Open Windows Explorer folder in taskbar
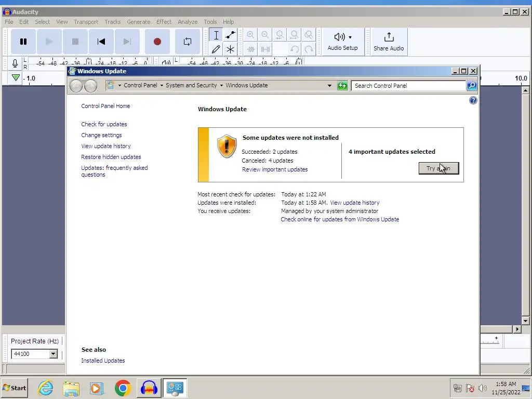The width and height of the screenshot is (532, 399). (71, 388)
